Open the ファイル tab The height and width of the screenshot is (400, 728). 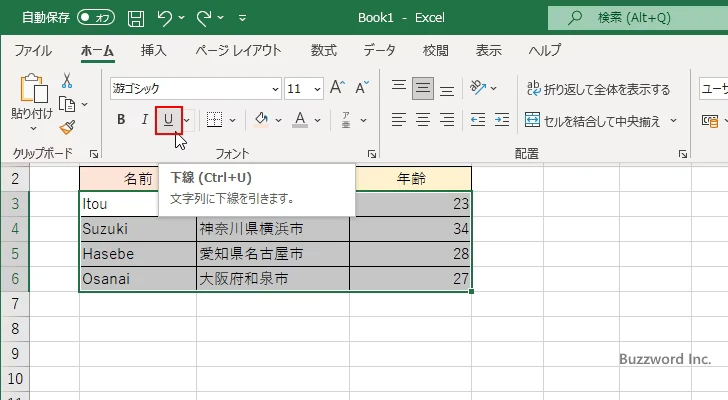pyautogui.click(x=33, y=50)
